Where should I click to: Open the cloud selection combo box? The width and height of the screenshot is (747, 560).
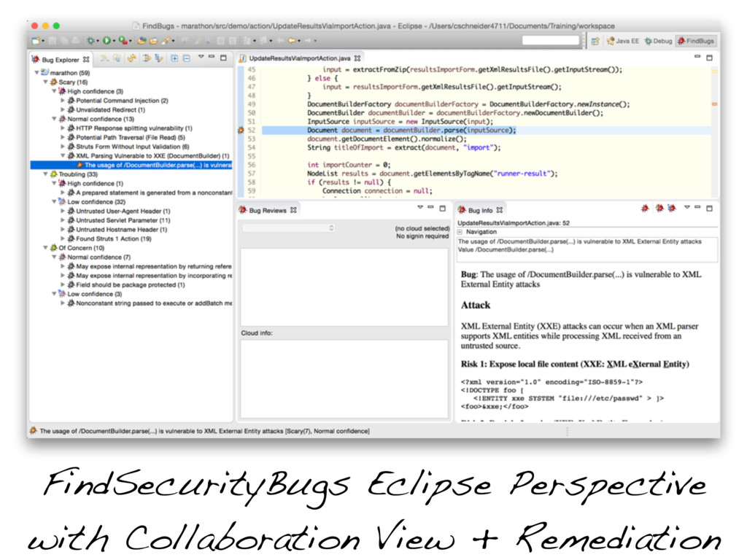coord(289,228)
